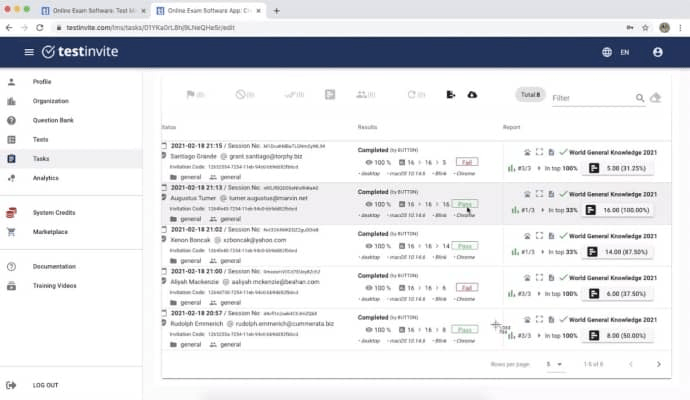This screenshot has width=690, height=400.
Task: Click the clear filter eraser icon
Action: pos(656,98)
